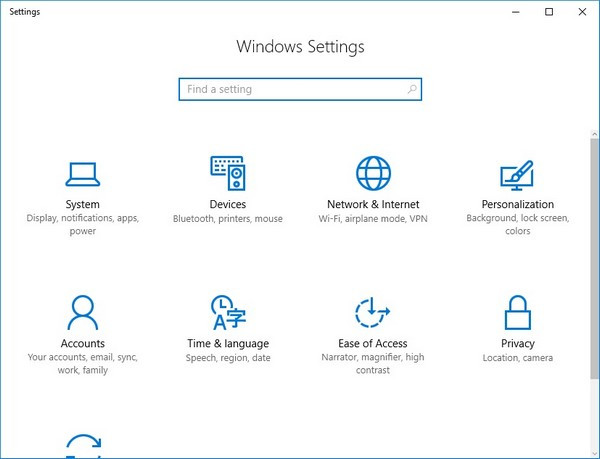Open the Privacy padlock icon
This screenshot has height=459, width=600.
517,312
